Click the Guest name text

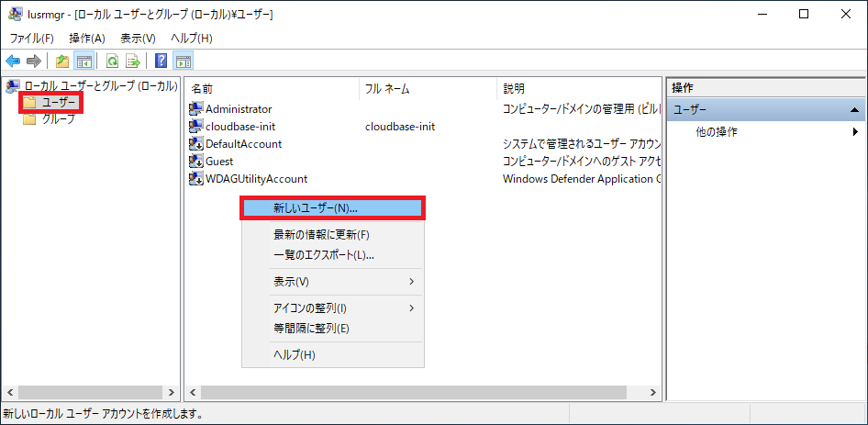coord(219,162)
